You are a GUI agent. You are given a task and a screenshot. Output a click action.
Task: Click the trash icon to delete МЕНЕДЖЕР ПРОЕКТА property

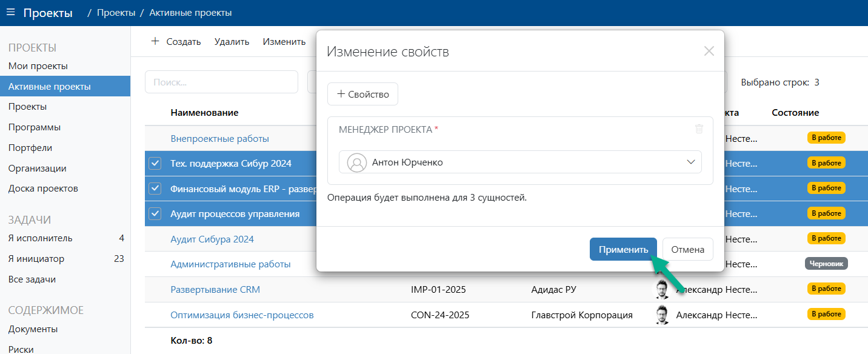click(699, 129)
